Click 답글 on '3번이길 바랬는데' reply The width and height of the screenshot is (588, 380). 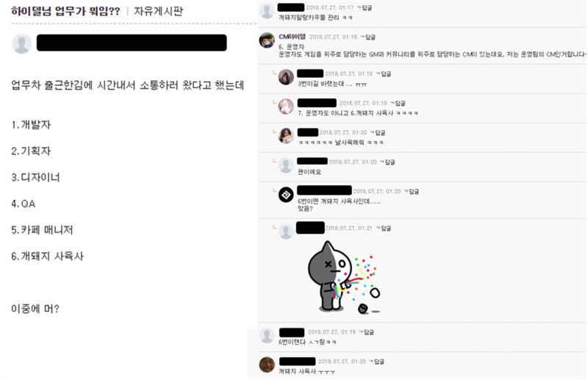pos(384,74)
